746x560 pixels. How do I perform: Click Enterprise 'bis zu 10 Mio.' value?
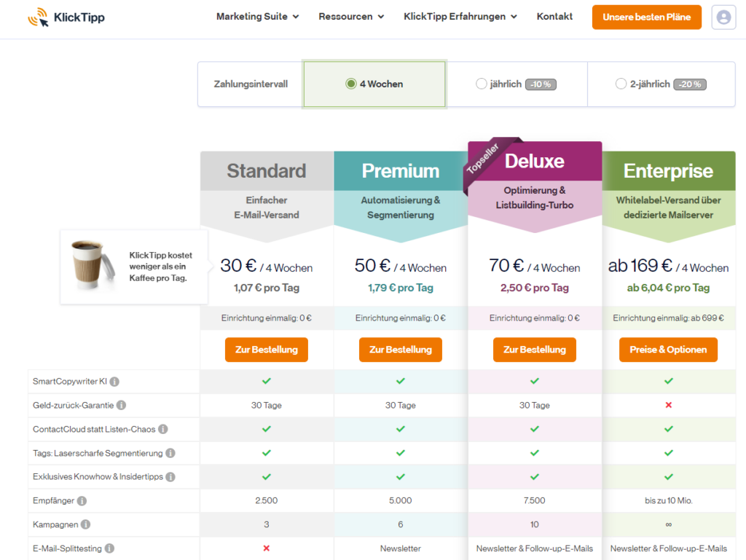[669, 500]
